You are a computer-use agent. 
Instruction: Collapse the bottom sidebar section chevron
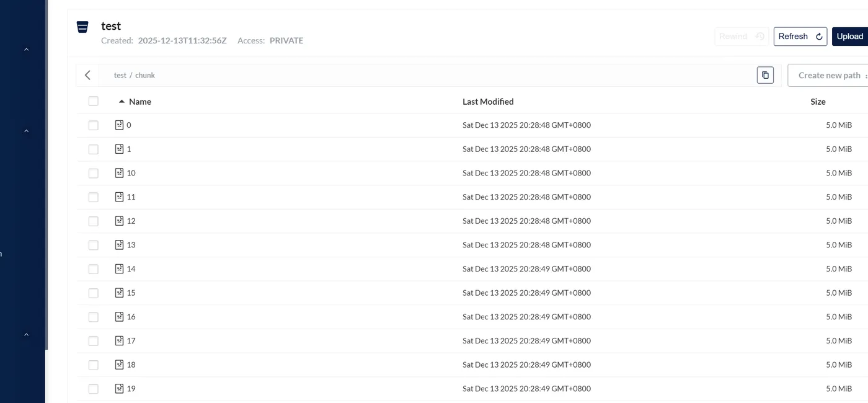[x=26, y=335]
